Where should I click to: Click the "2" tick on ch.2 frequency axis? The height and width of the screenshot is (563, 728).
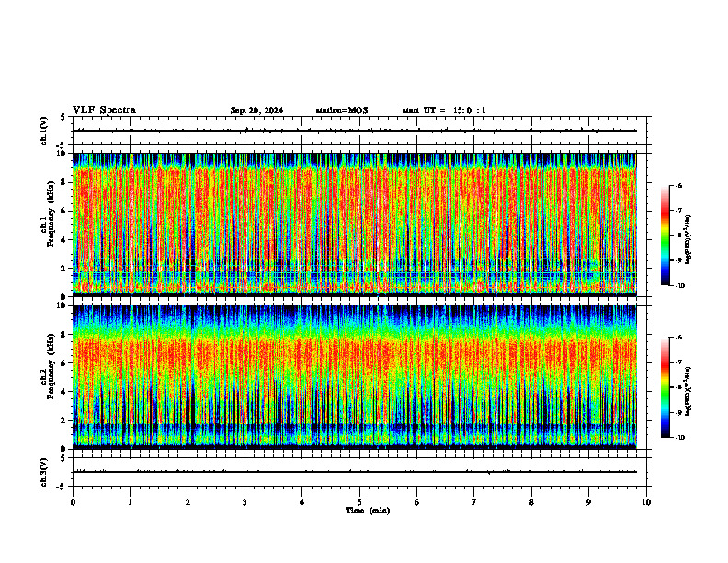point(64,420)
